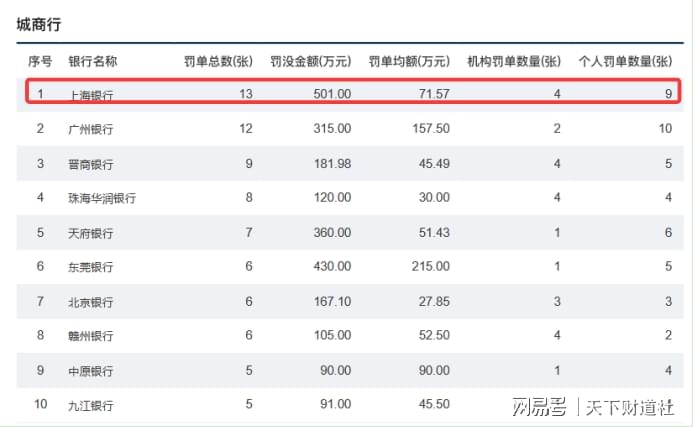693x427 pixels.
Task: Open the 晋商银行 entry
Action: [90, 164]
